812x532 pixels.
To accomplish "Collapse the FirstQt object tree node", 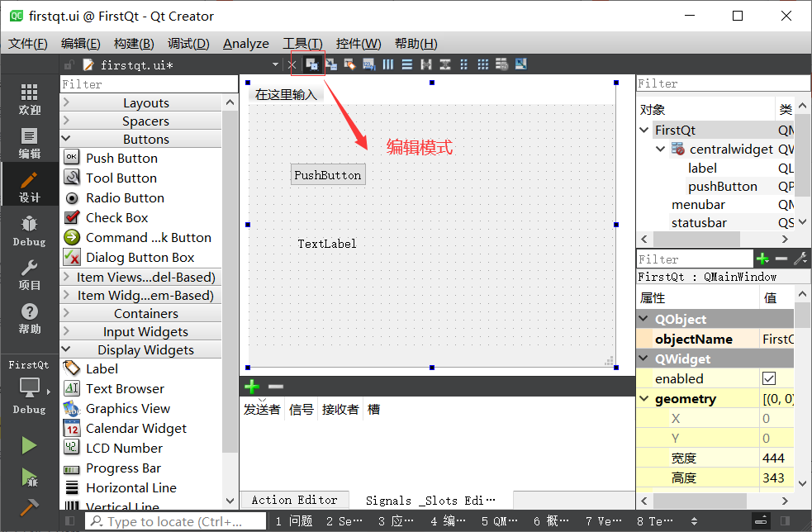I will click(644, 130).
